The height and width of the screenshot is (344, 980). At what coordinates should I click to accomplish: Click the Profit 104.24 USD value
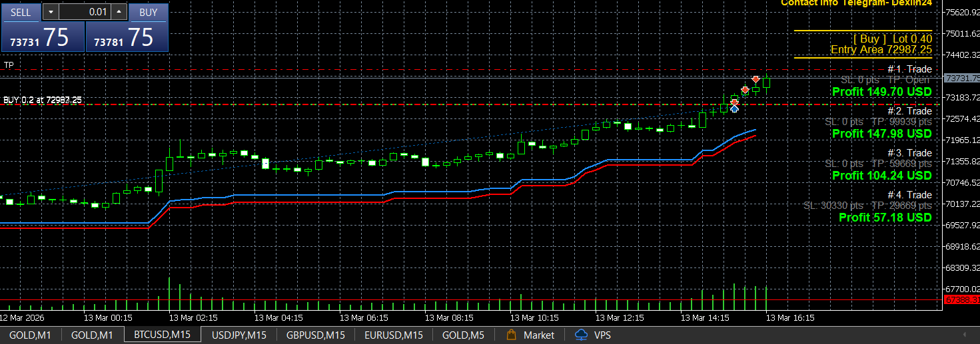pos(881,176)
